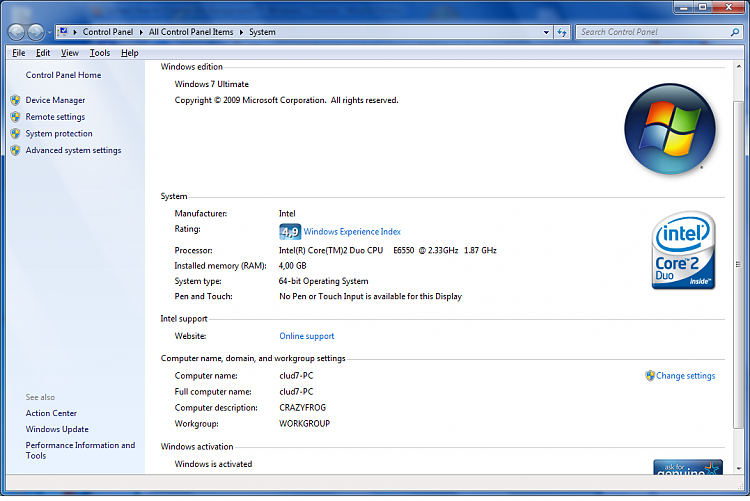This screenshot has width=750, height=501.
Task: Open Advanced system settings
Action: [x=74, y=150]
